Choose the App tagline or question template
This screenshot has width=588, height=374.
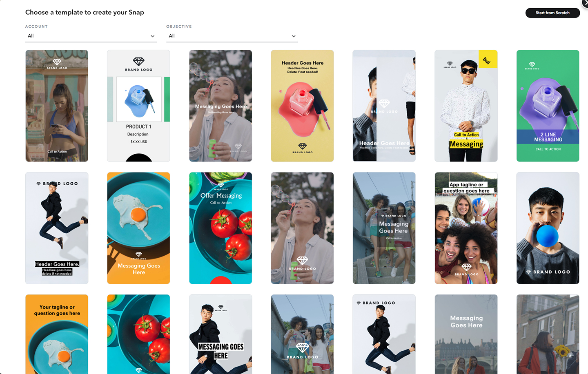pos(466,228)
